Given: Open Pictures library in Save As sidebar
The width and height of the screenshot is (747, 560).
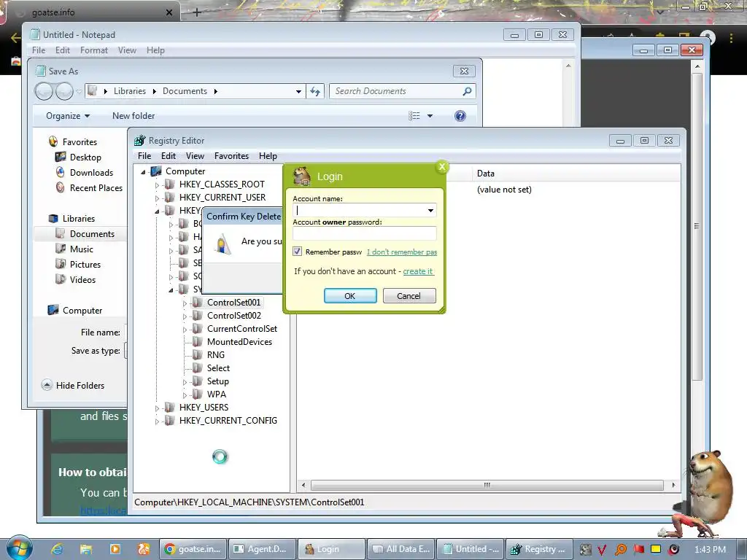Looking at the screenshot, I should 78,264.
